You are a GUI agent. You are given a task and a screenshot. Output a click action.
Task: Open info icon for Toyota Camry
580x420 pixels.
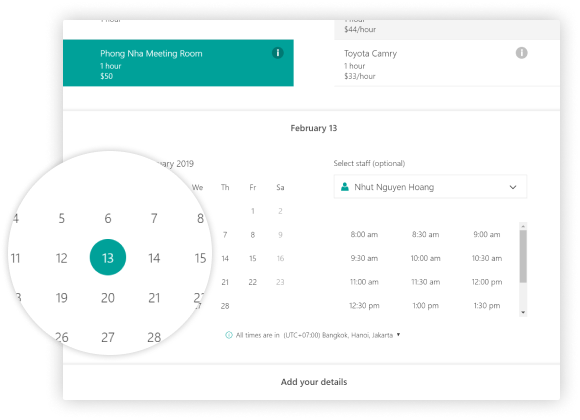(521, 53)
